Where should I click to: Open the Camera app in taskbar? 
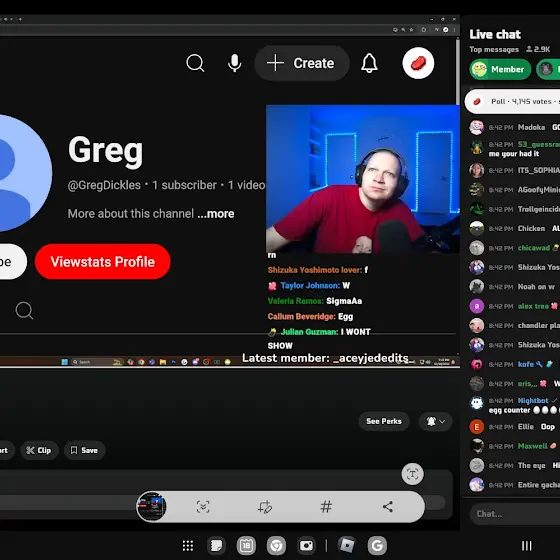coord(306,546)
